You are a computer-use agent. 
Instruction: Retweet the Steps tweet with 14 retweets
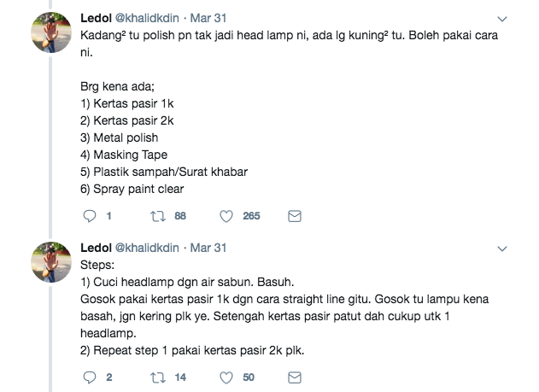tap(158, 377)
